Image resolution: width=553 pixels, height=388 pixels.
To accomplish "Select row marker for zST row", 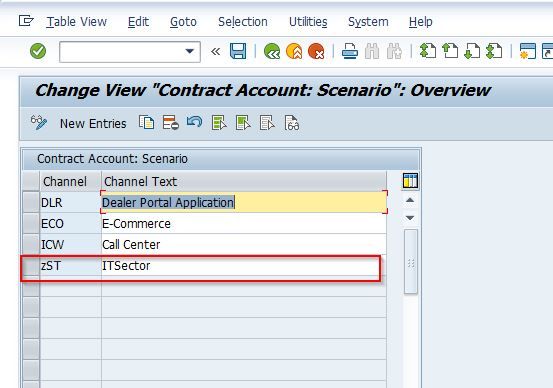I will [31, 265].
